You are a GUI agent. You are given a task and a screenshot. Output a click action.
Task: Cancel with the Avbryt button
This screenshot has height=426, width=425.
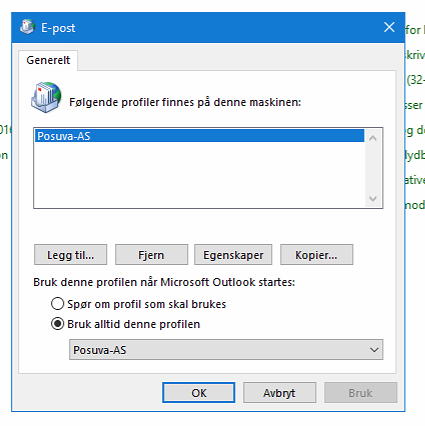tap(279, 393)
